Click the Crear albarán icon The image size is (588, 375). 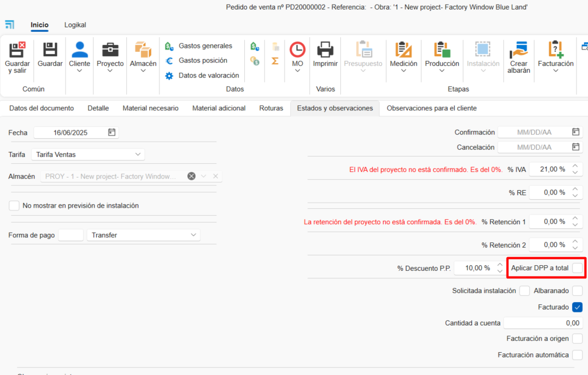519,50
